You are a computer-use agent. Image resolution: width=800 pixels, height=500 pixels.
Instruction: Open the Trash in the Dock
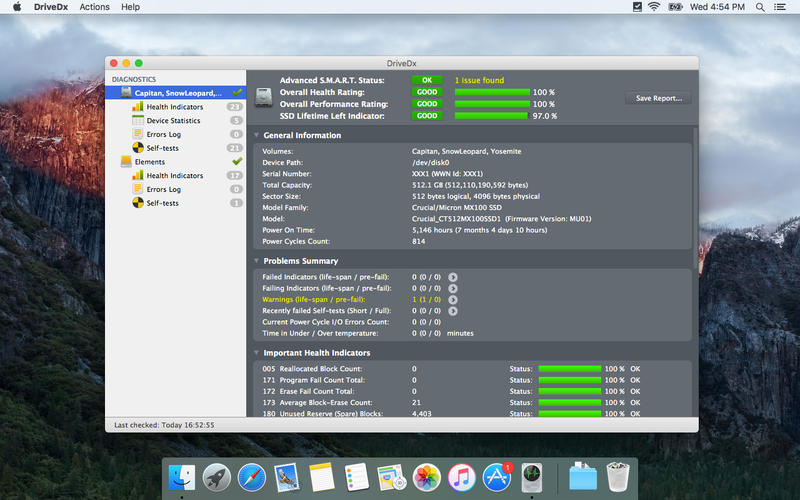[618, 478]
